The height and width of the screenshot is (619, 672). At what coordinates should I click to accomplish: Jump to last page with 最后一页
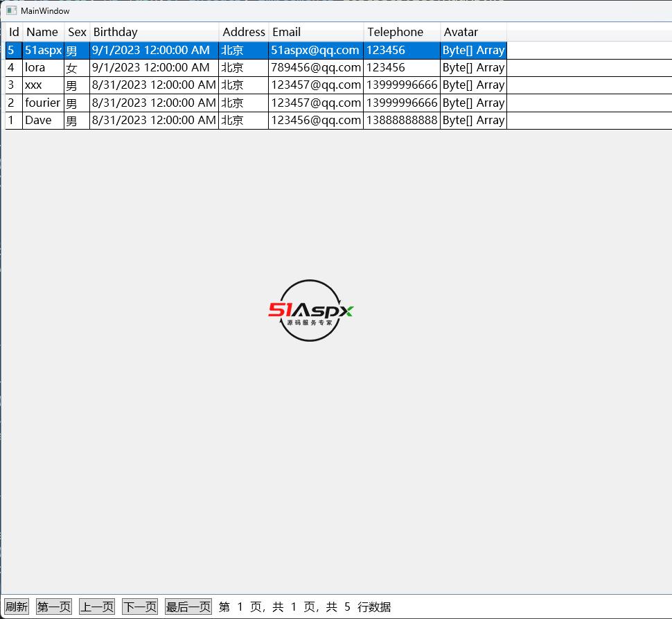tap(188, 607)
